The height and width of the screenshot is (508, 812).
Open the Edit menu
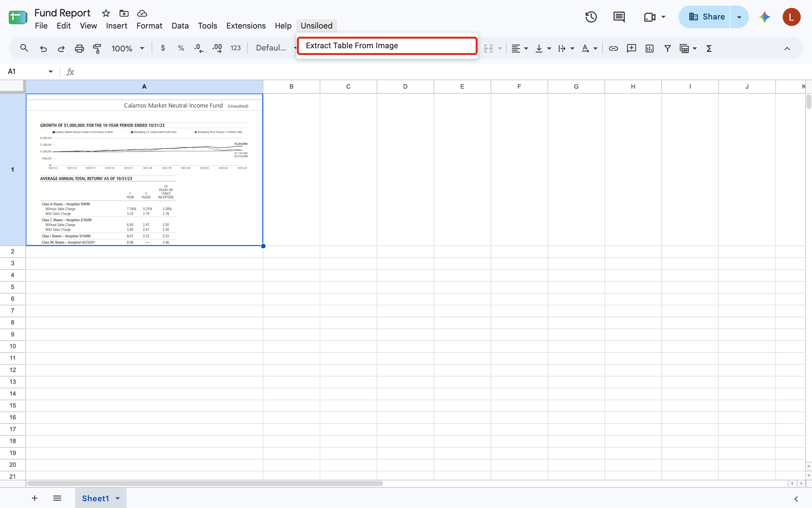tap(64, 26)
